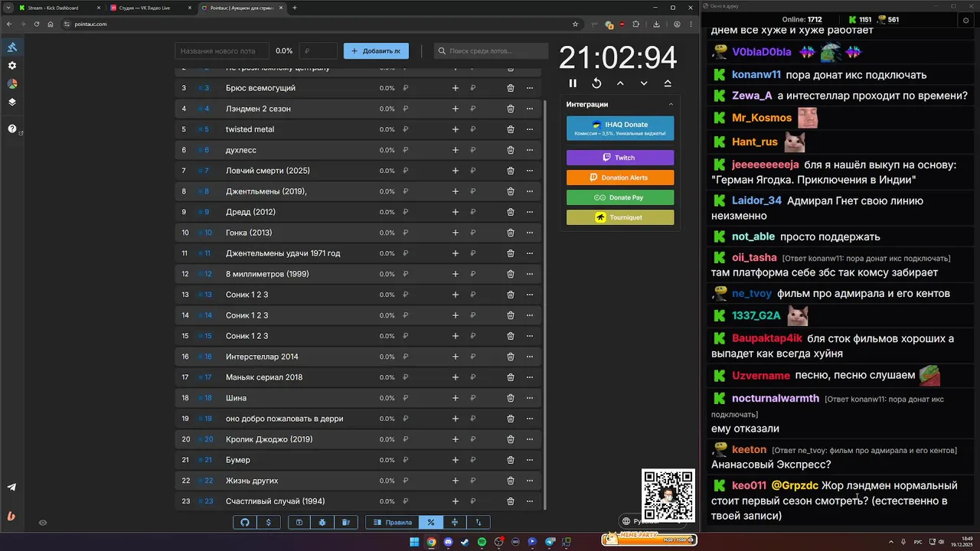
Task: Connect Donate Pay integration
Action: pos(620,197)
